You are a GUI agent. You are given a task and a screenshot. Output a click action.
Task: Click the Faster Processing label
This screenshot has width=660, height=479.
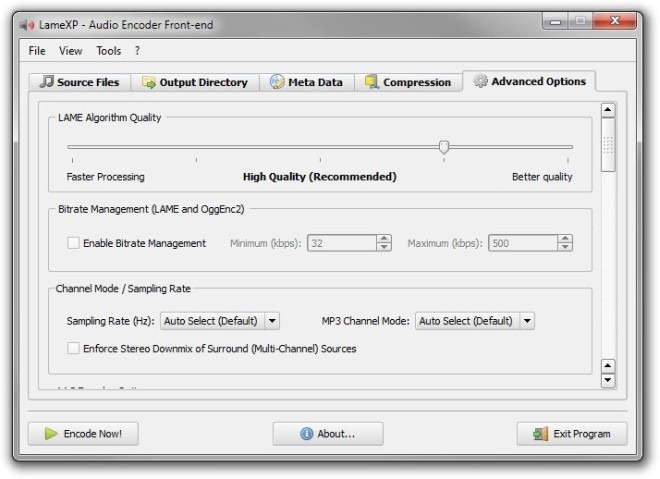tap(105, 177)
